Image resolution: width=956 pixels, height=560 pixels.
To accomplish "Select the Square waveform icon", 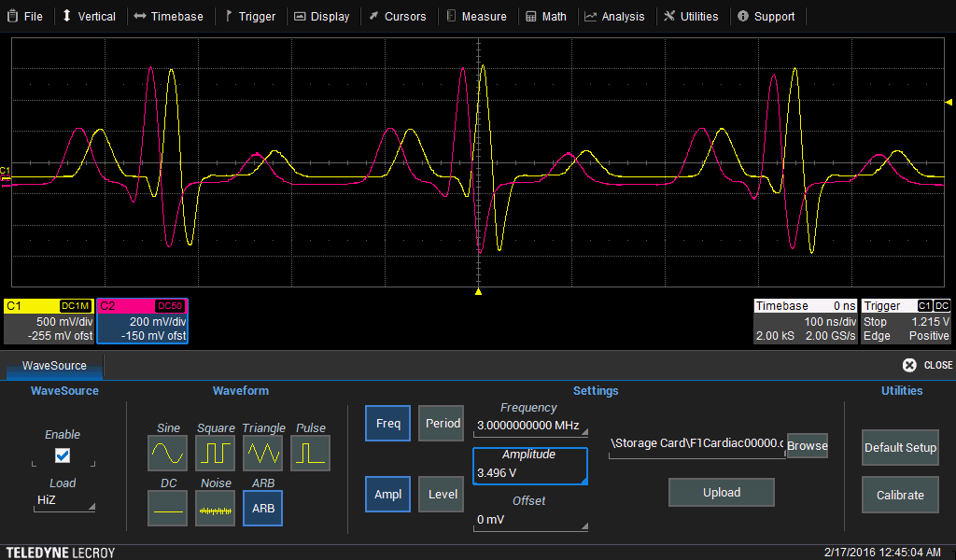I will [x=216, y=454].
